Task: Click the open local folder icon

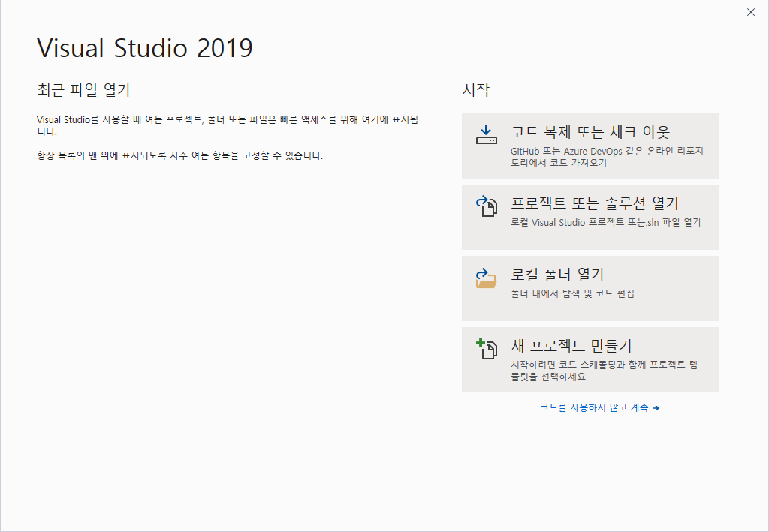Action: pos(486,278)
